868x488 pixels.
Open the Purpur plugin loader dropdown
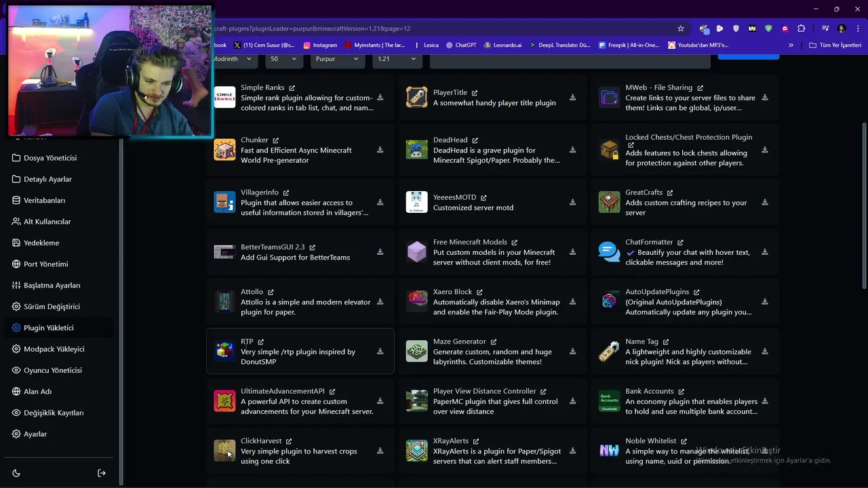[x=337, y=60]
